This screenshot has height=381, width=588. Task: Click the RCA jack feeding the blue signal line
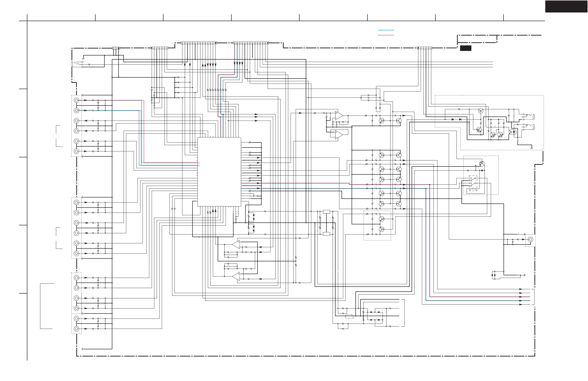(x=77, y=111)
